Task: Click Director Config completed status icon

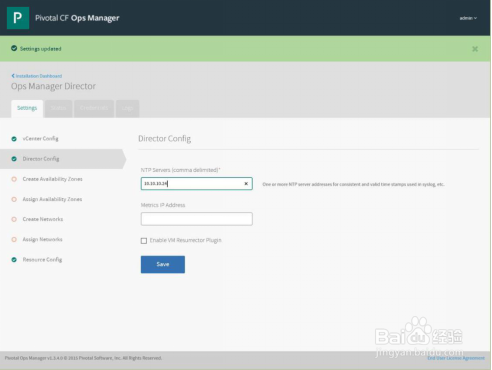Action: coord(14,159)
